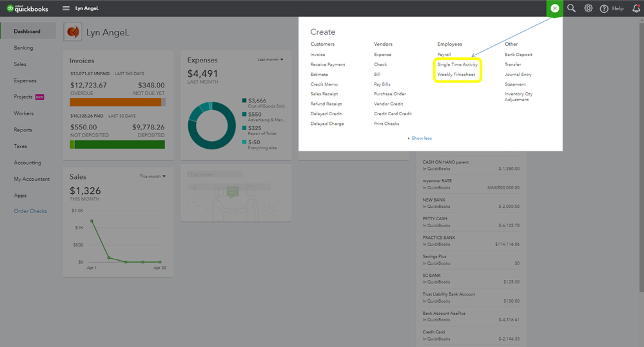Open the Sales 'This month' dropdown
The width and height of the screenshot is (644, 347).
(x=152, y=176)
